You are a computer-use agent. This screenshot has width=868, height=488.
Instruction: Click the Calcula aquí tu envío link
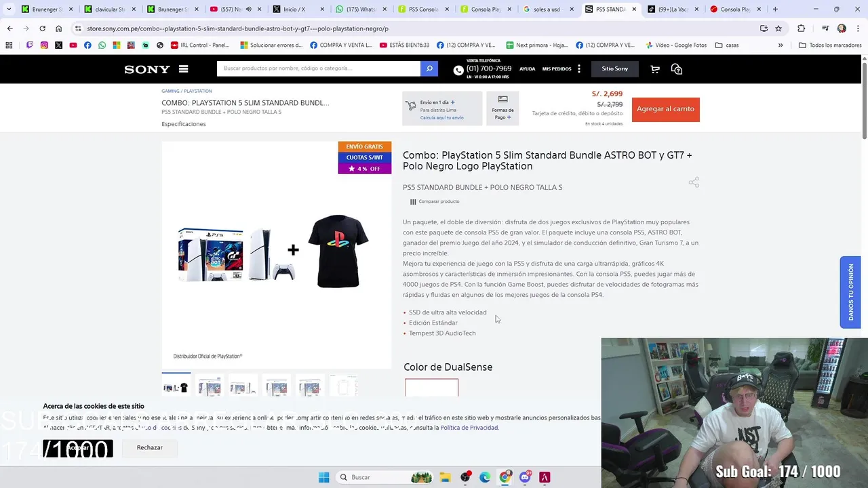[x=442, y=118]
